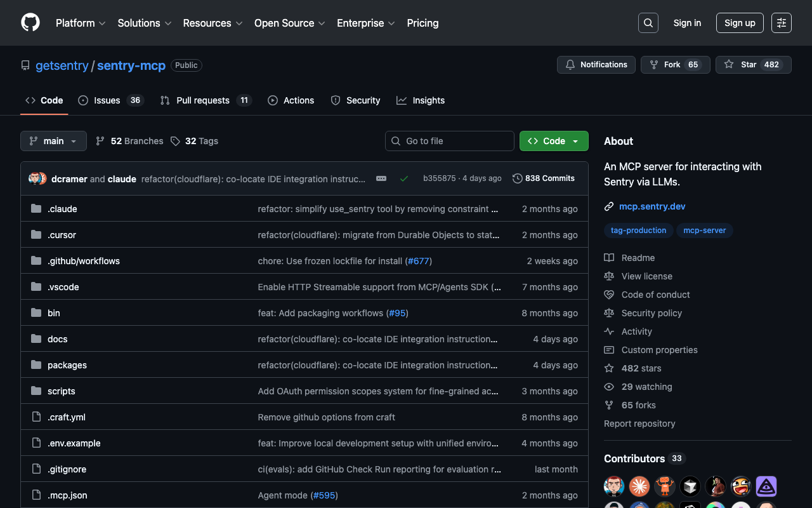Click the branch icon beside 52 Branches

(x=100, y=141)
